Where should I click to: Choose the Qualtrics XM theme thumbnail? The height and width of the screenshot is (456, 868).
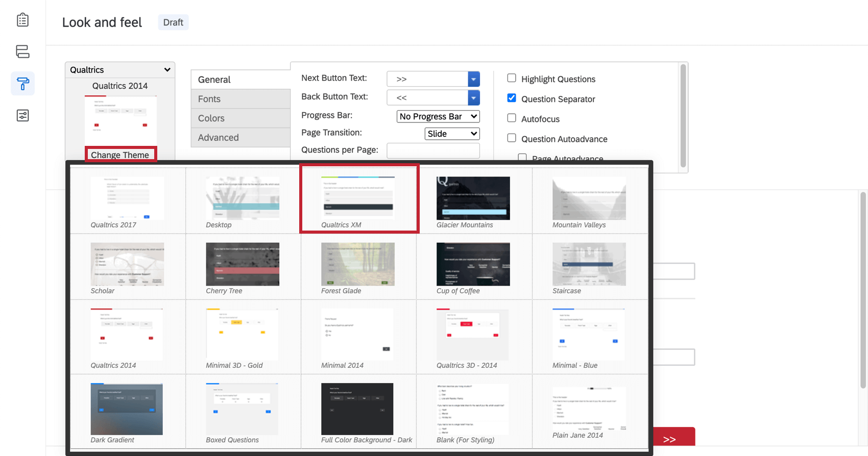pyautogui.click(x=358, y=198)
